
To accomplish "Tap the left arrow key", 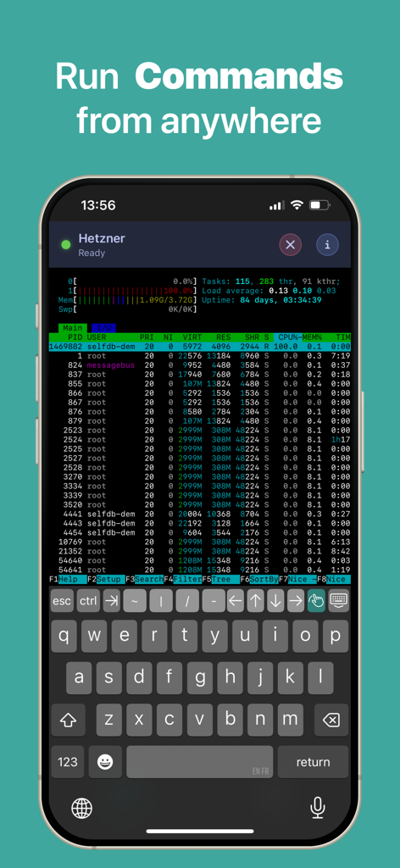I will click(235, 601).
